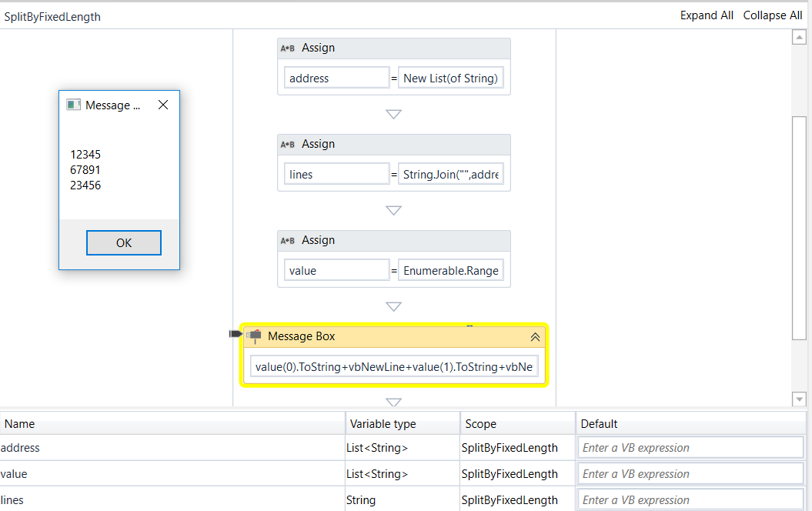Click the scroll-down arrow of the designer scrollbar
Screen dimensions: 812x511
799,399
